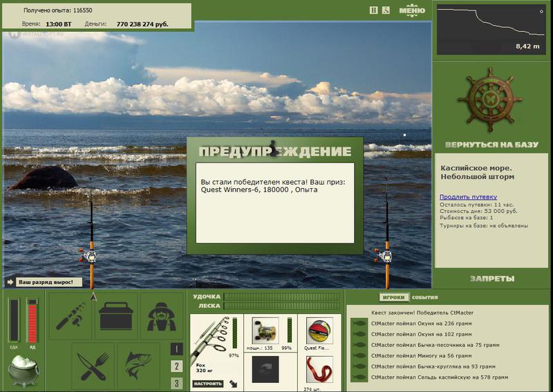Click fish icon beside Окуня на 102 грамм
Screen dimensions: 553x392
tap(359, 334)
